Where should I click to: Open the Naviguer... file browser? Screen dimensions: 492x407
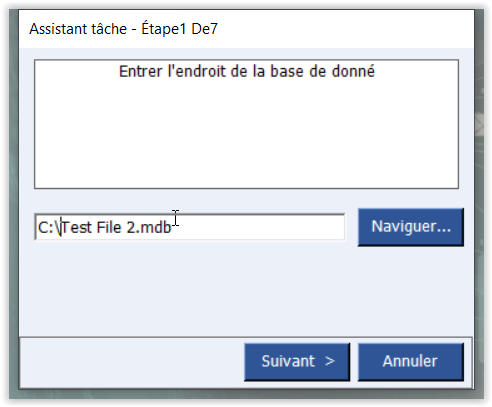pyautogui.click(x=411, y=227)
